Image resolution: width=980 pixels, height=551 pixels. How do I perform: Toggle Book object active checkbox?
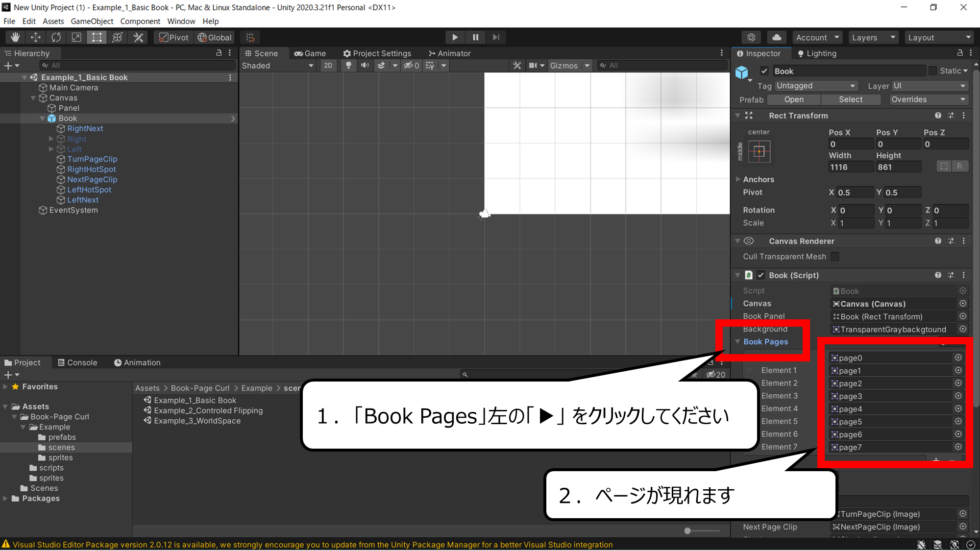pos(764,71)
